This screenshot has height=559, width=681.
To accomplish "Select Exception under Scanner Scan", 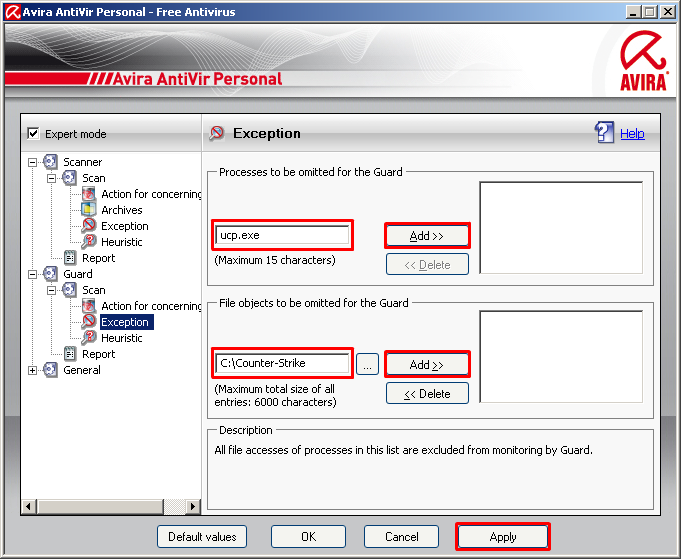I will 125,226.
